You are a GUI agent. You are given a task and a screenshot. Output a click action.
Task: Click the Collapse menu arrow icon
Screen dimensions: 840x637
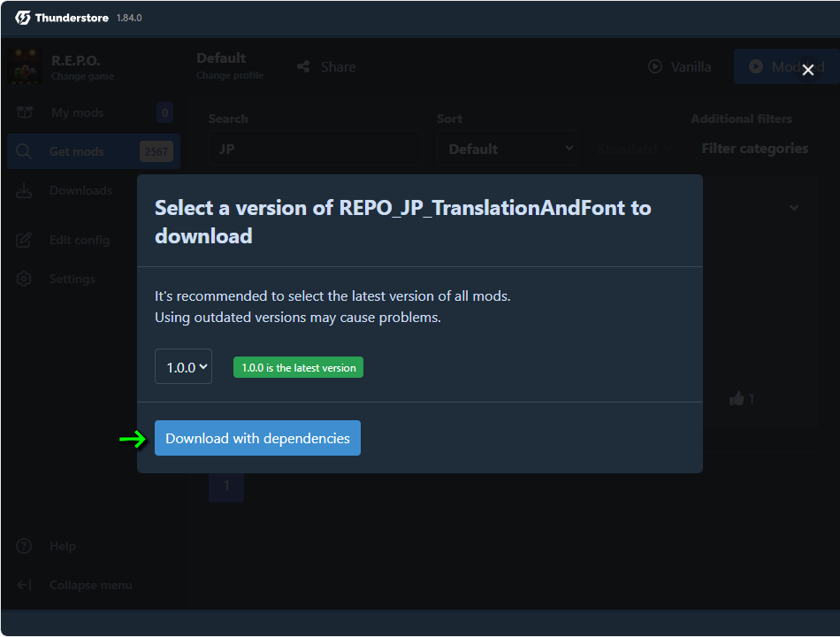click(x=25, y=585)
